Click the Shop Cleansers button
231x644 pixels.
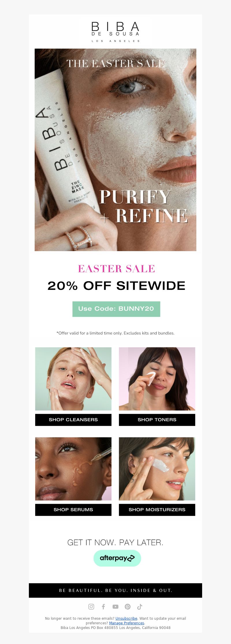coord(73,420)
